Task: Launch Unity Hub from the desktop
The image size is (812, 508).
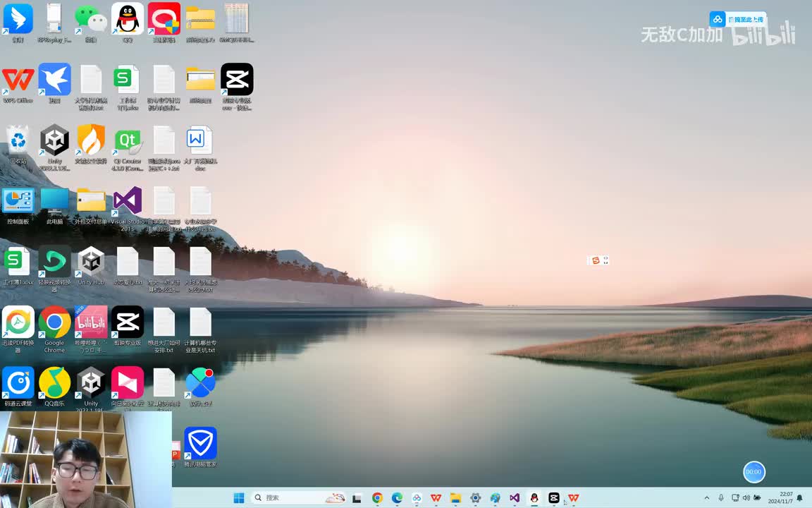Action: click(x=91, y=261)
